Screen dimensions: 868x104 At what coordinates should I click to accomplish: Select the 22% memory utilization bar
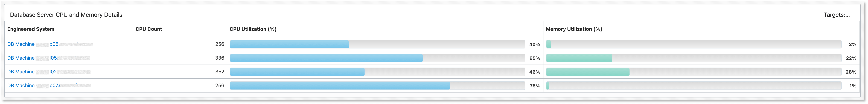[x=694, y=58]
